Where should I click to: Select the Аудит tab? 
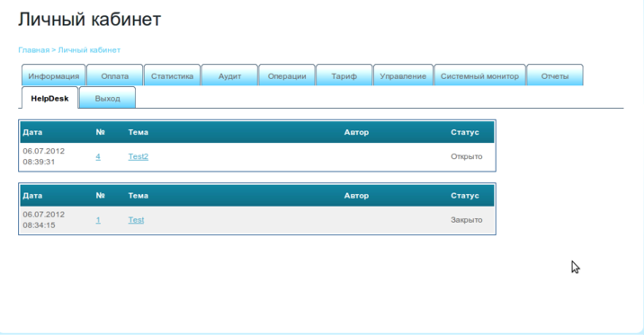[229, 75]
